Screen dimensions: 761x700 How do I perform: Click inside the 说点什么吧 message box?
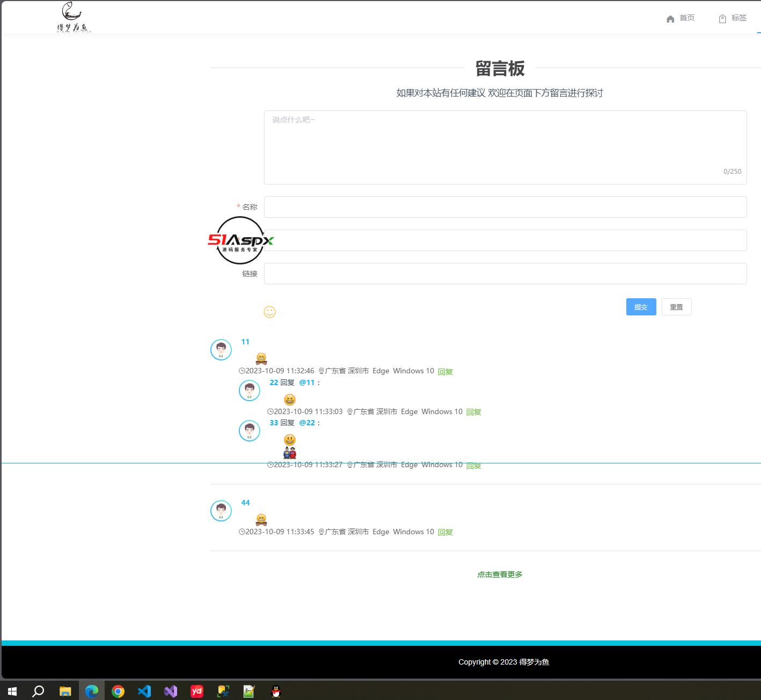(504, 145)
